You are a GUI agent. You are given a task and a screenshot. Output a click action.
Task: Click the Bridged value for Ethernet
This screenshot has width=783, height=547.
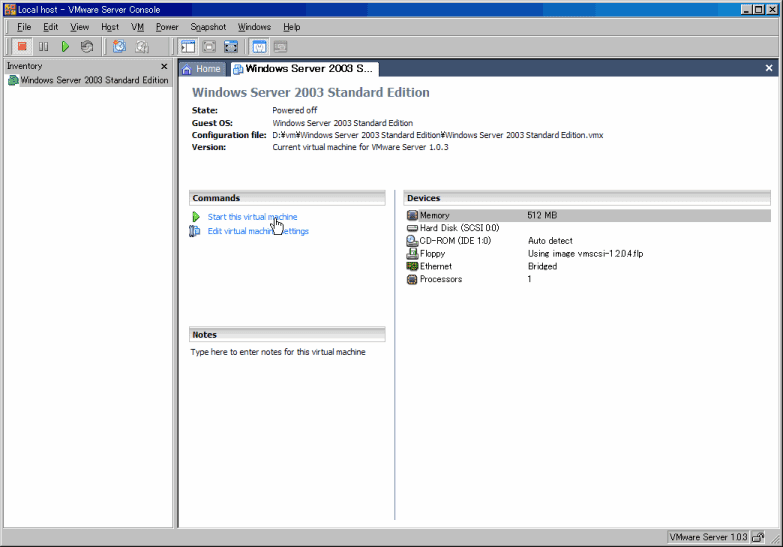tap(542, 266)
